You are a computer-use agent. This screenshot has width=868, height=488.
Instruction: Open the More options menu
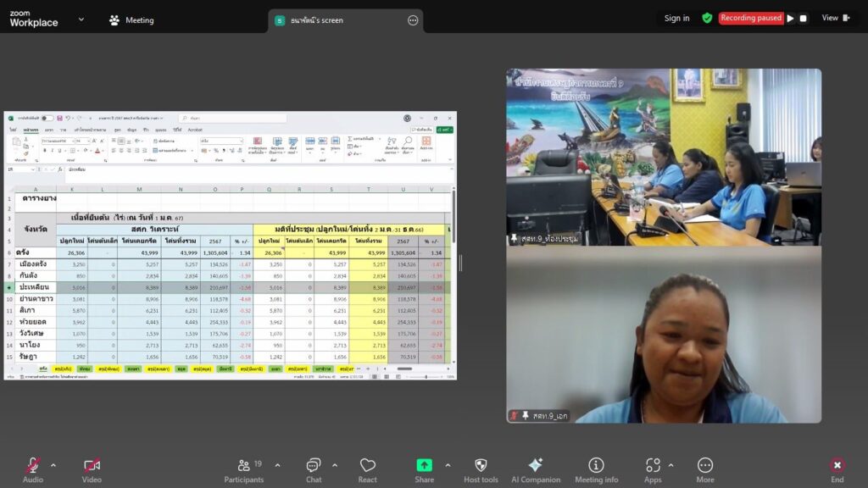tap(705, 466)
